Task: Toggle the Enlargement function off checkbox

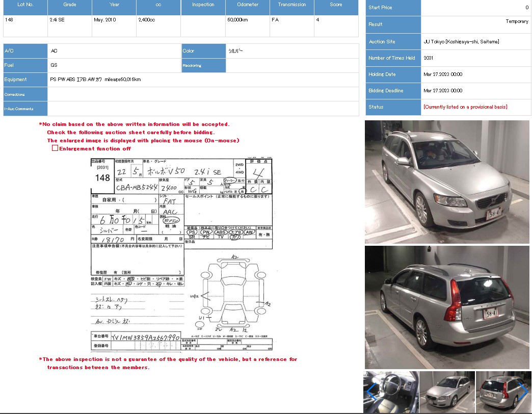Action: (55, 148)
